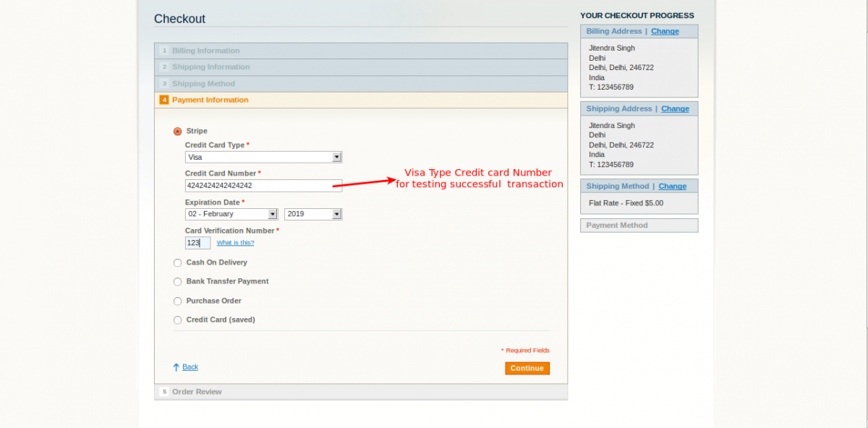Click the Back arrow icon
Image resolution: width=868 pixels, height=428 pixels.
click(x=176, y=367)
